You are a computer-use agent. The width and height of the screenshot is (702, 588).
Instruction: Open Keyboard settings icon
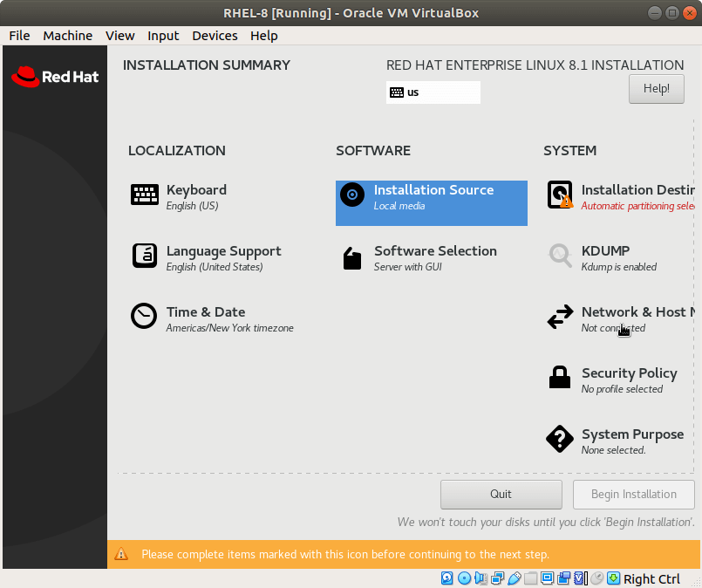[145, 195]
